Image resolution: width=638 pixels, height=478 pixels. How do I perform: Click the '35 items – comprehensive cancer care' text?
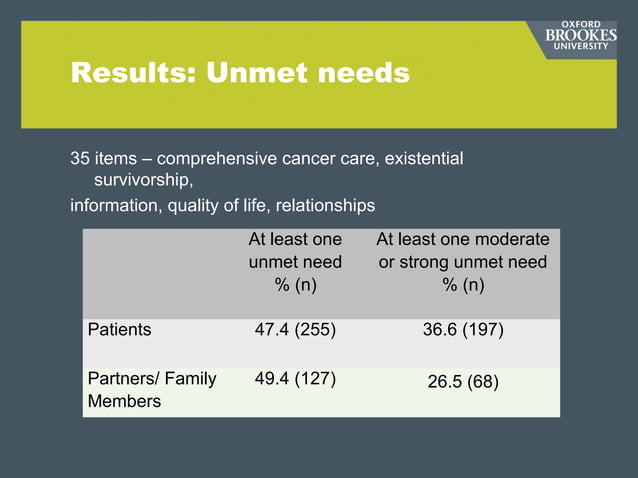coord(266,159)
